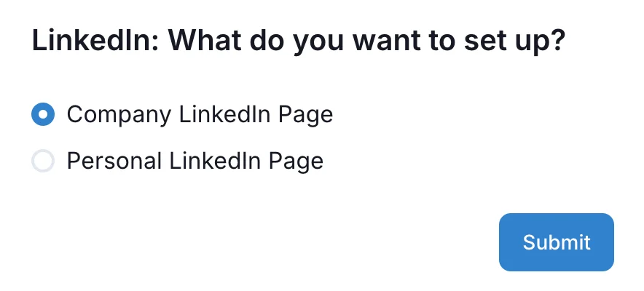
Task: Click the filled blue Company radio circle
Action: point(43,115)
